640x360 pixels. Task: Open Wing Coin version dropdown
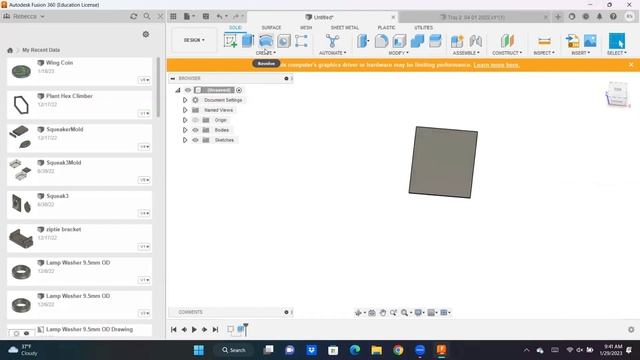[x=144, y=80]
